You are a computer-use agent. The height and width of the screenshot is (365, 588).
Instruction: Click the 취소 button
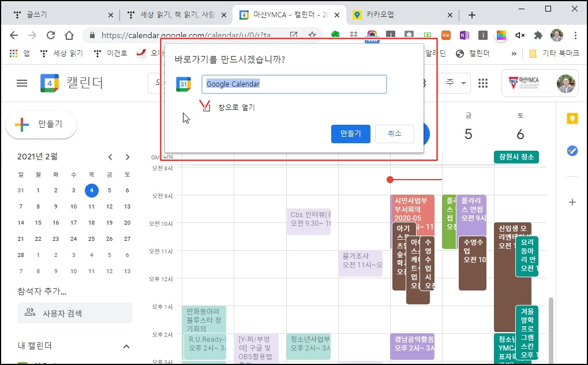[x=395, y=133]
